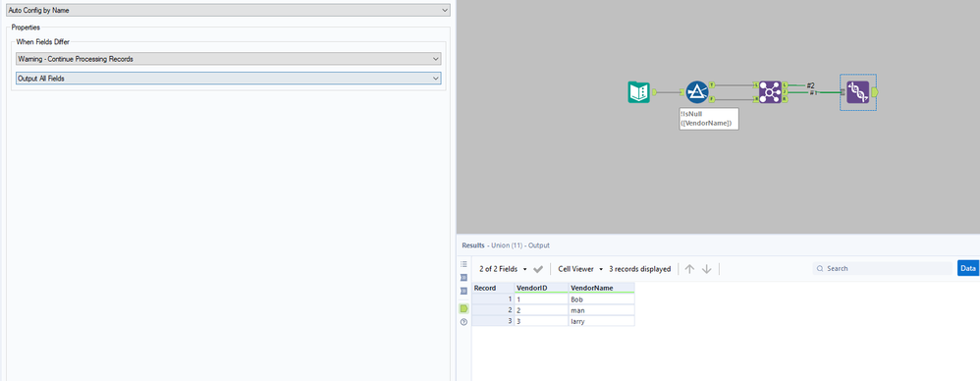Screen dimensions: 980x381
Task: Select the Join tool on canvas
Action: pos(770,92)
